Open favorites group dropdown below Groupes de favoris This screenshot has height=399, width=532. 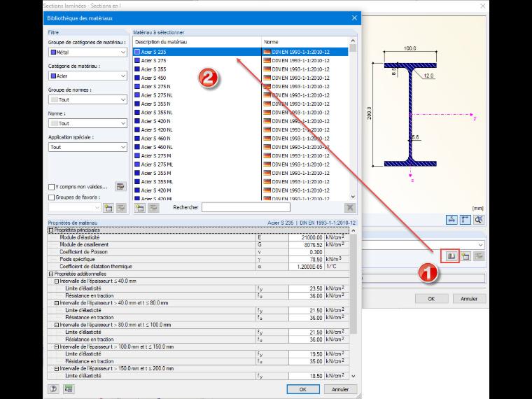75,208
